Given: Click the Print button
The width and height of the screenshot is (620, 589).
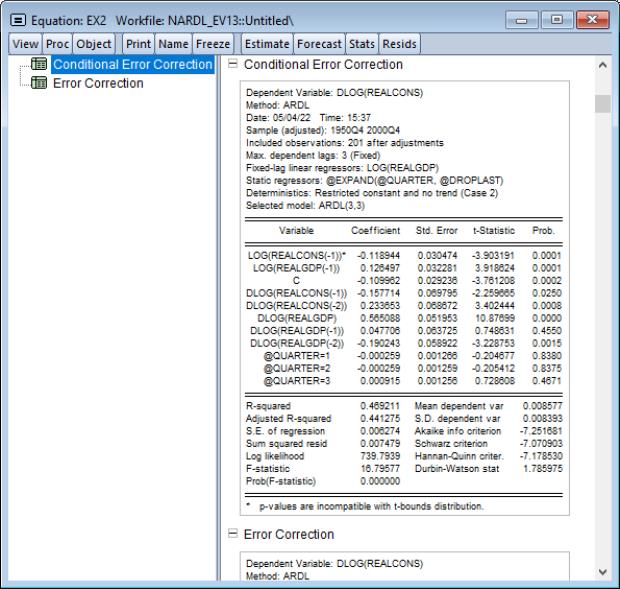Looking at the screenshot, I should pos(137,44).
